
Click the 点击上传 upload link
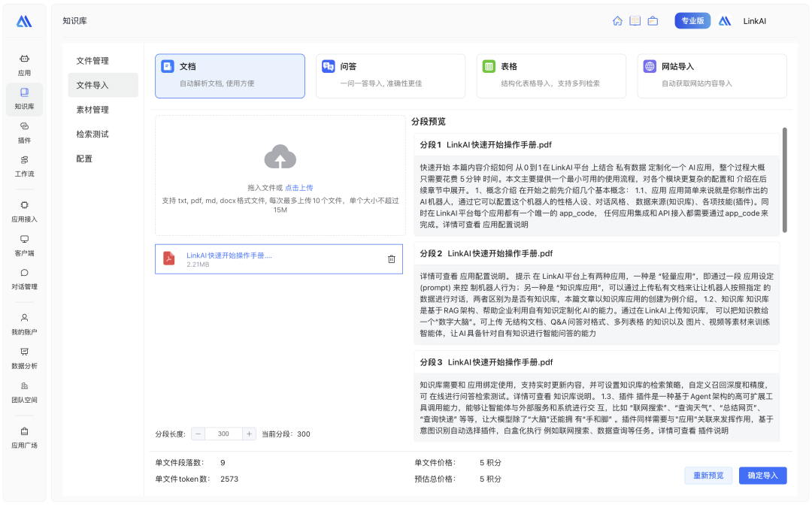tap(301, 187)
